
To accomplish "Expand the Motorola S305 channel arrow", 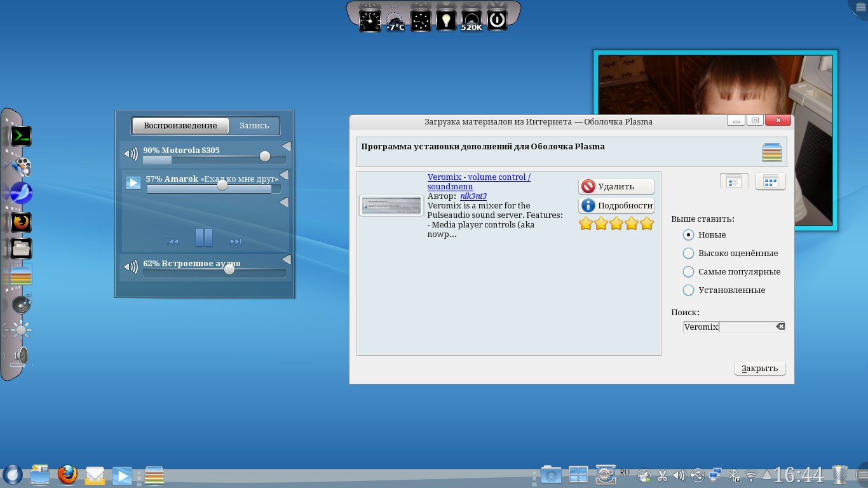I will click(286, 147).
